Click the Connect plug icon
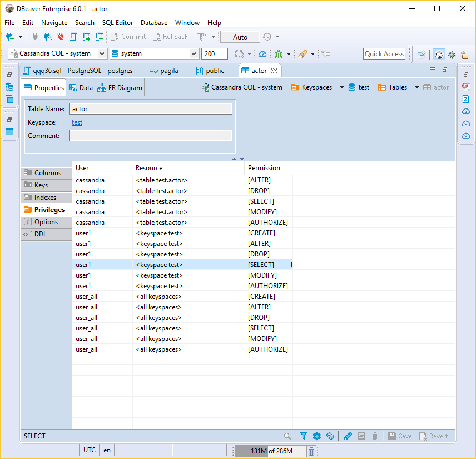The width and height of the screenshot is (476, 459). [35, 37]
